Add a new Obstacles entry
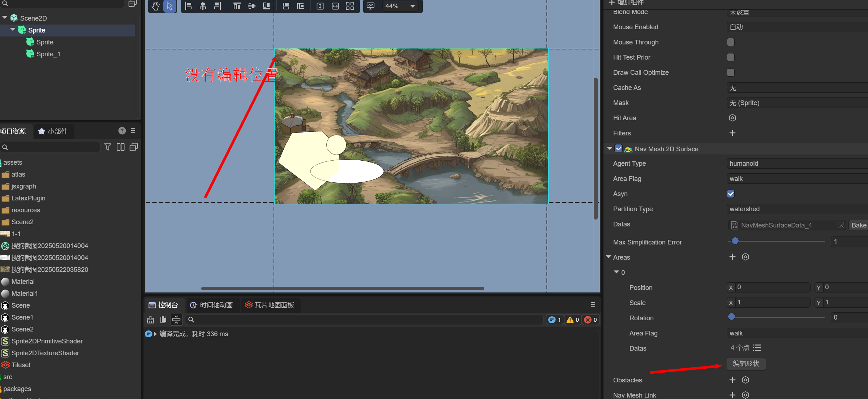The width and height of the screenshot is (868, 399). click(732, 380)
